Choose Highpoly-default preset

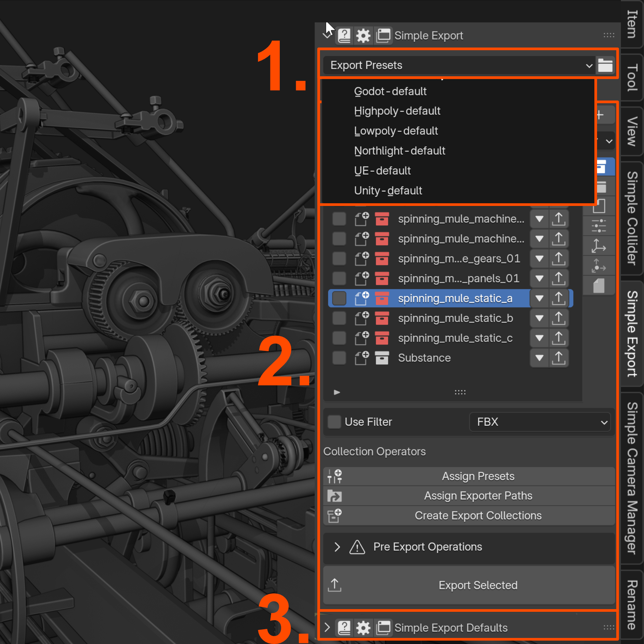pos(458,111)
